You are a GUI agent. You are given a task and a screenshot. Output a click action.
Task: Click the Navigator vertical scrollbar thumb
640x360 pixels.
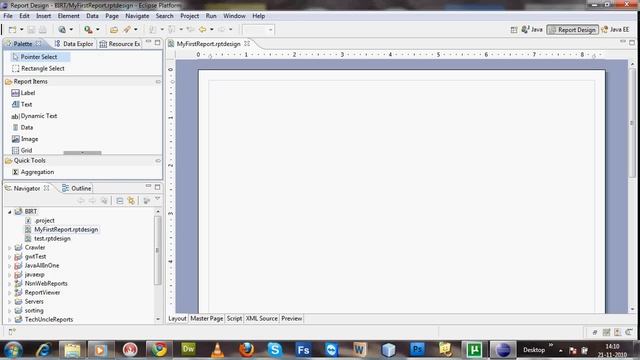(157, 250)
